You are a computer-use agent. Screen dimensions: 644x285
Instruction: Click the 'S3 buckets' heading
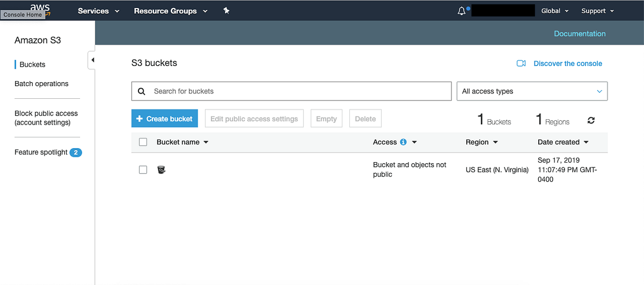click(154, 63)
